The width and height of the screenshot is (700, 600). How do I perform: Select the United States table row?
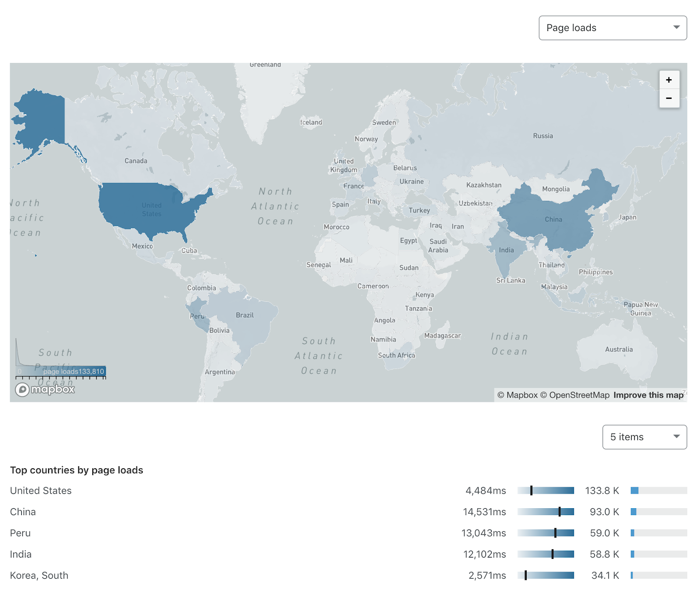pos(41,491)
